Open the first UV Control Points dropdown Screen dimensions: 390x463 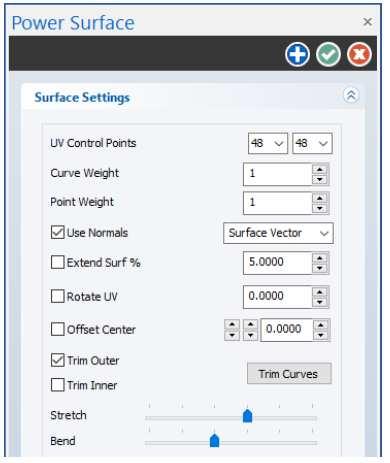(x=268, y=143)
